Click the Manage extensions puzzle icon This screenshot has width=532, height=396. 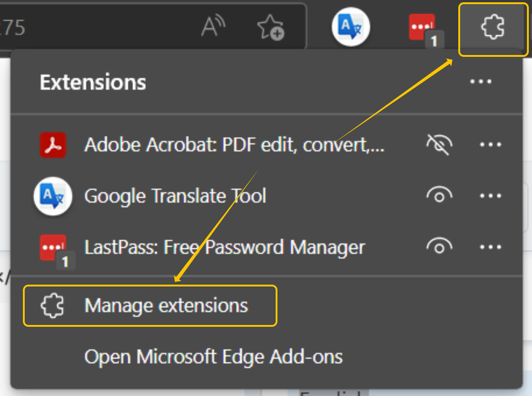[x=52, y=306]
